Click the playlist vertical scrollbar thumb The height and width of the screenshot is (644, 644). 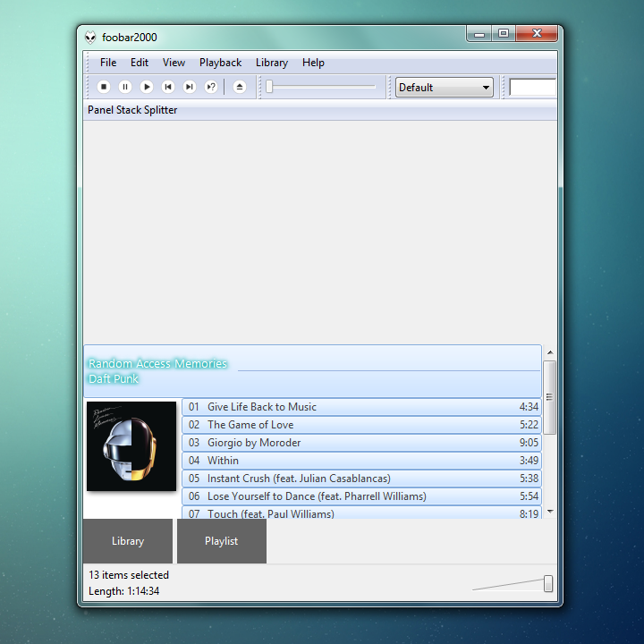pos(549,397)
